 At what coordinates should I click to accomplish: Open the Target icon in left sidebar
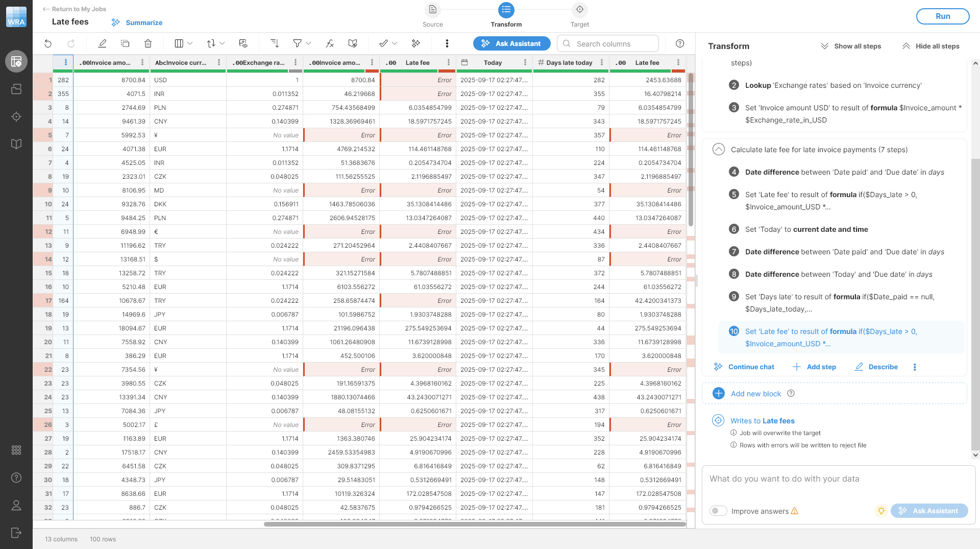click(x=16, y=117)
